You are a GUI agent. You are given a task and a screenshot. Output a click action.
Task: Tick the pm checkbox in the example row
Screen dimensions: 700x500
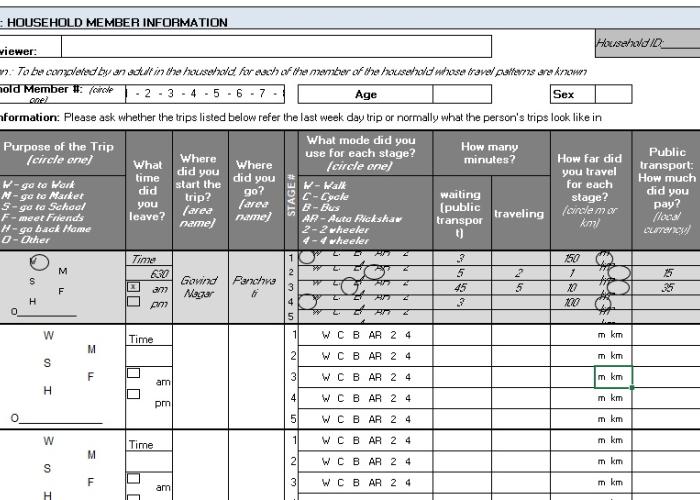point(133,301)
